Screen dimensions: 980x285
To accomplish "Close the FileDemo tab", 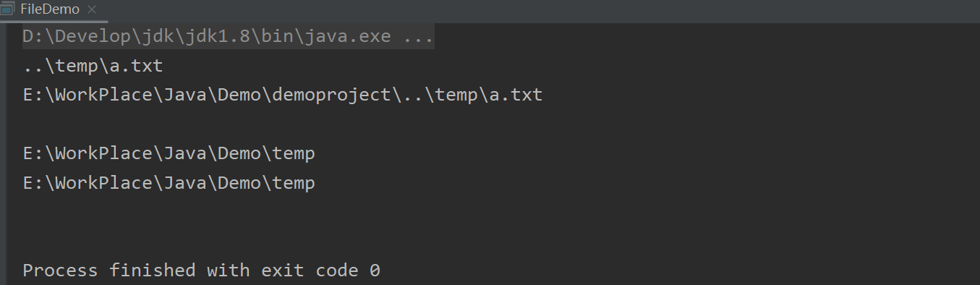I will (x=92, y=10).
